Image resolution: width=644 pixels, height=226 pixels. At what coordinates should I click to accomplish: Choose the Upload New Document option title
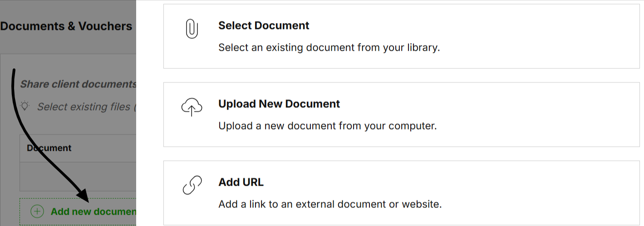pos(279,104)
